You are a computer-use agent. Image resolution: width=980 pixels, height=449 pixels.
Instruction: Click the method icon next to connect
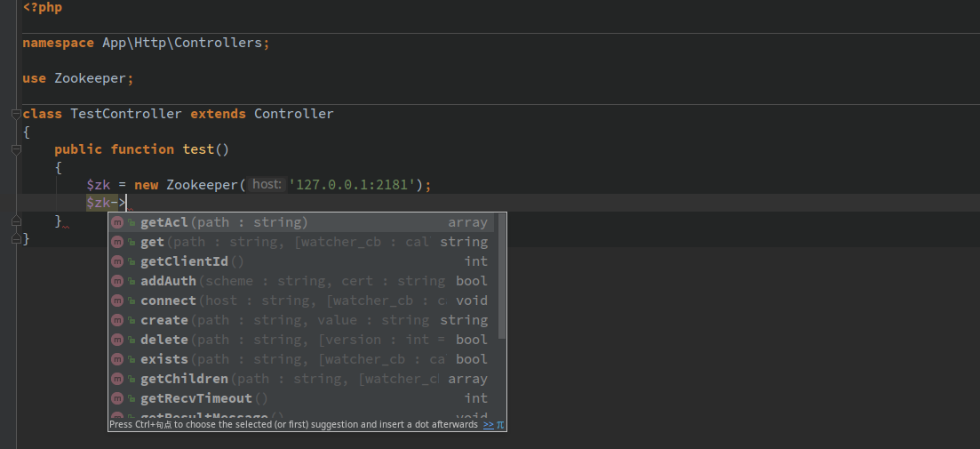(x=117, y=301)
